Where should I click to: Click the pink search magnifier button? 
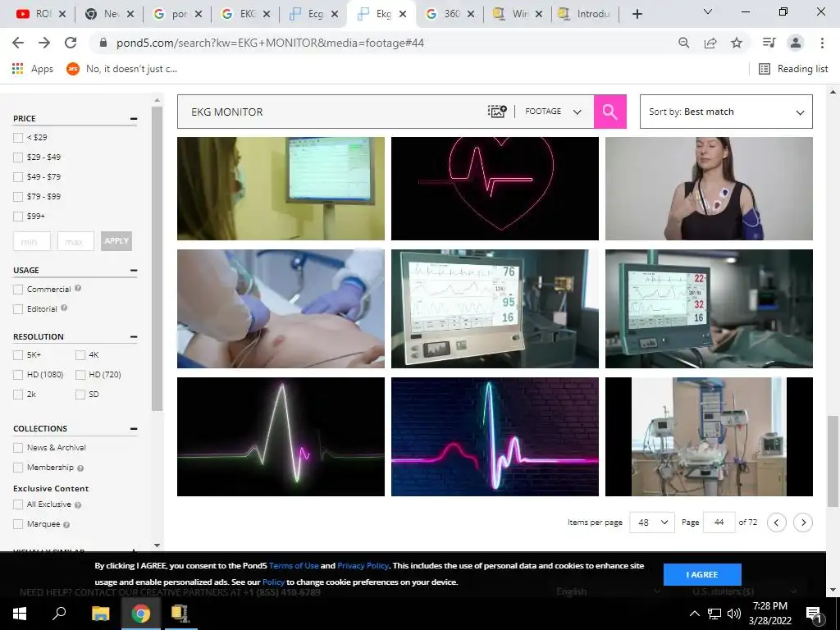click(x=609, y=112)
